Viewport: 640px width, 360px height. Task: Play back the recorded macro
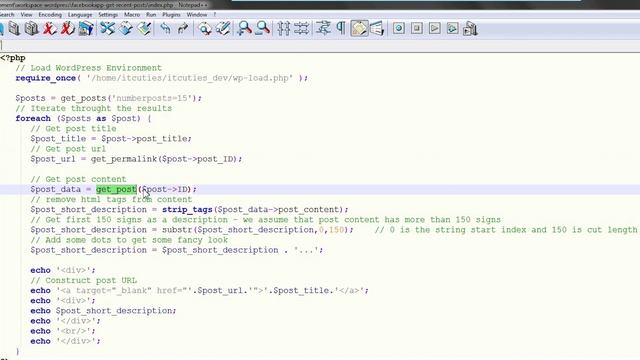pyautogui.click(x=435, y=29)
